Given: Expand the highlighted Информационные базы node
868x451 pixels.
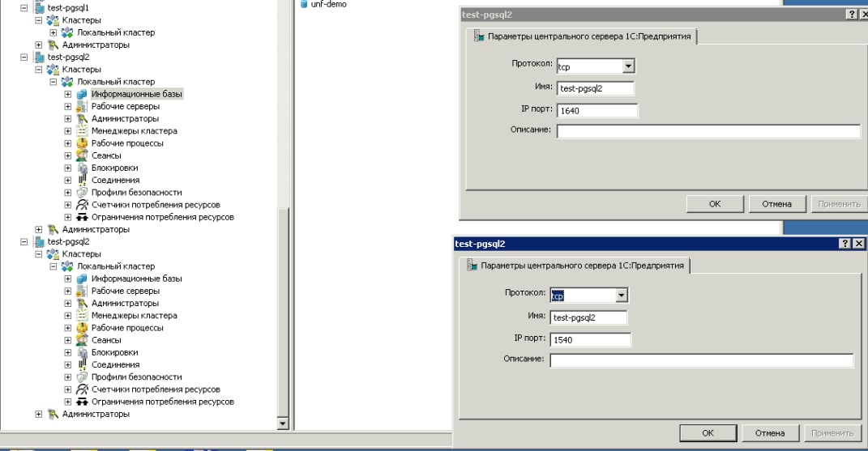Looking at the screenshot, I should click(x=67, y=94).
